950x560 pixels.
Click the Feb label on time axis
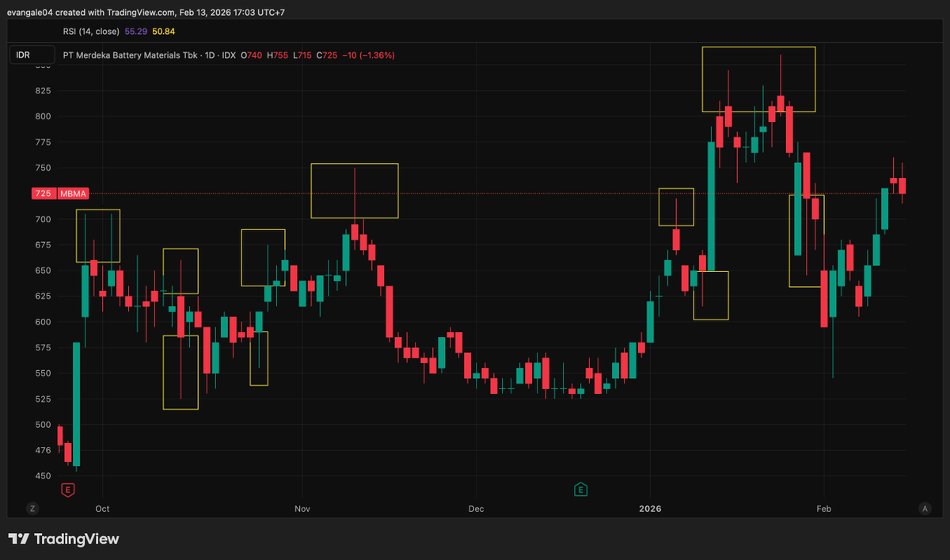click(824, 509)
